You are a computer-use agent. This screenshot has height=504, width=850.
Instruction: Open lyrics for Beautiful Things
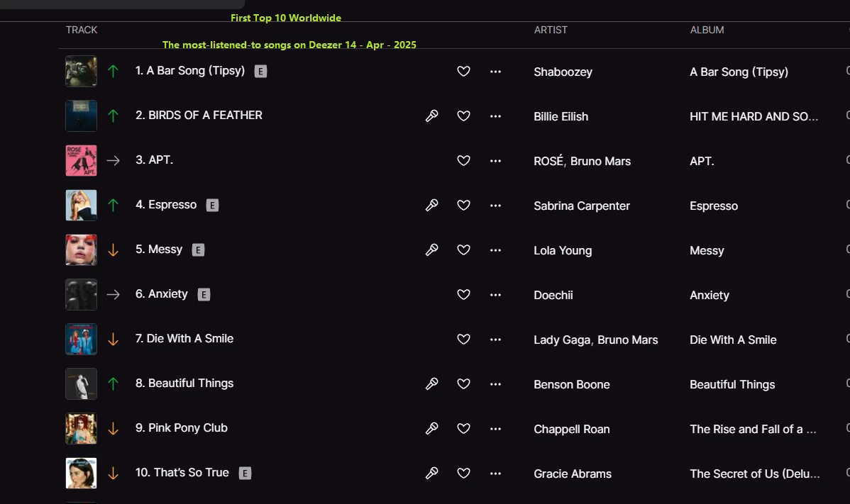click(431, 383)
